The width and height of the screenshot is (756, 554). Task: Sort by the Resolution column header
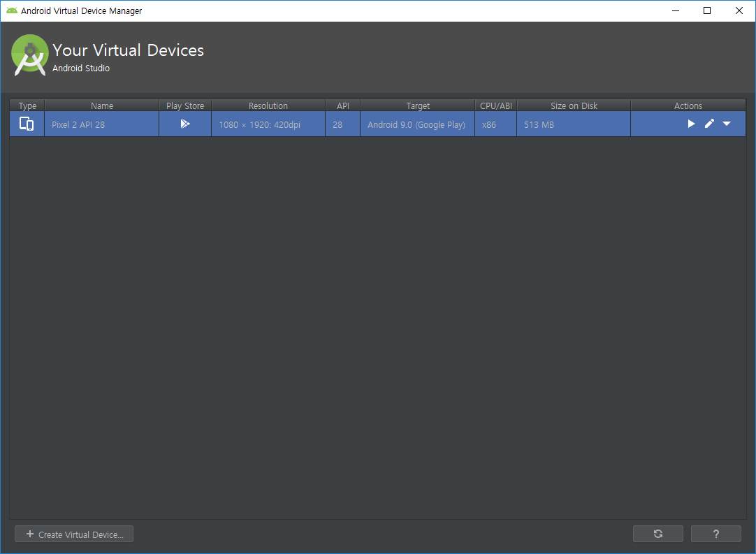[268, 105]
